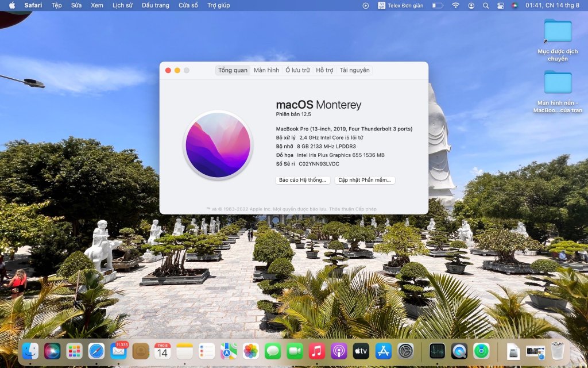The image size is (588, 368).
Task: Open the document file icon beside Trash
Action: (513, 352)
